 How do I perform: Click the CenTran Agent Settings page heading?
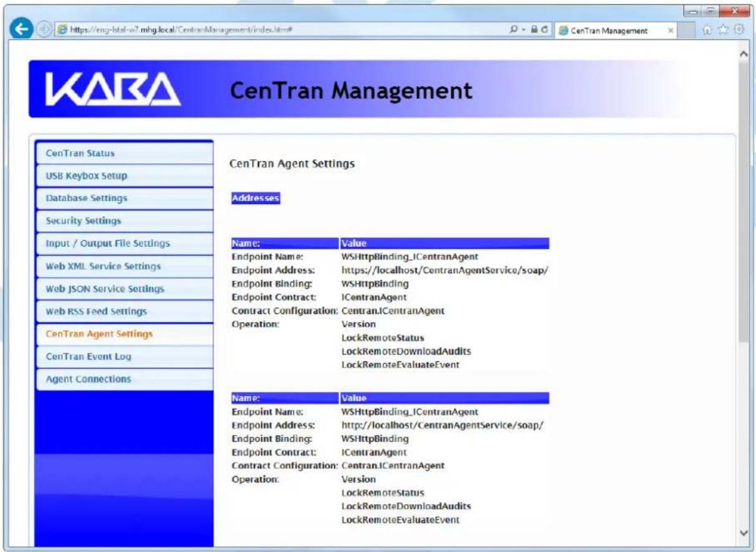[292, 164]
